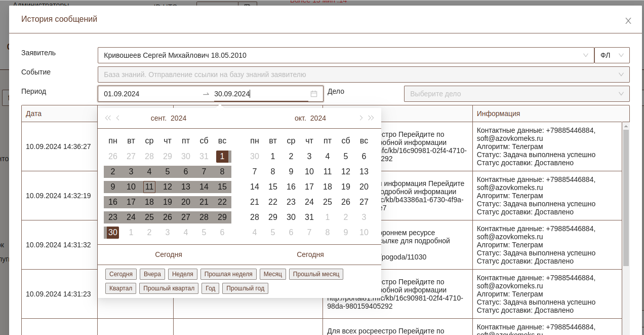
Task: Select the Прошлый месяц preset
Action: pyautogui.click(x=316, y=274)
